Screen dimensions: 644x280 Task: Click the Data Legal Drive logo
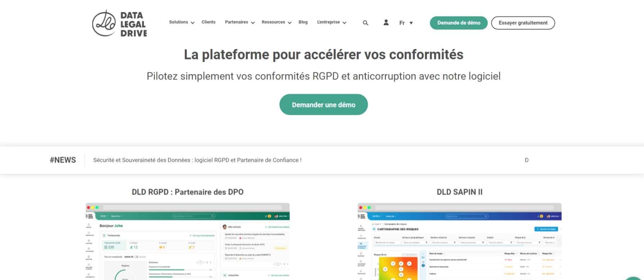point(120,23)
